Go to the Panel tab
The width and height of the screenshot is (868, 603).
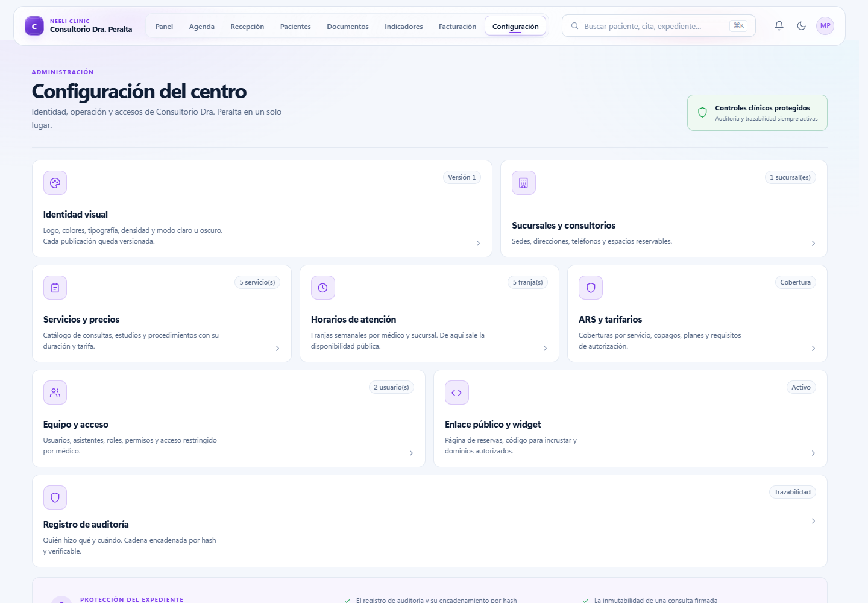[x=164, y=27]
